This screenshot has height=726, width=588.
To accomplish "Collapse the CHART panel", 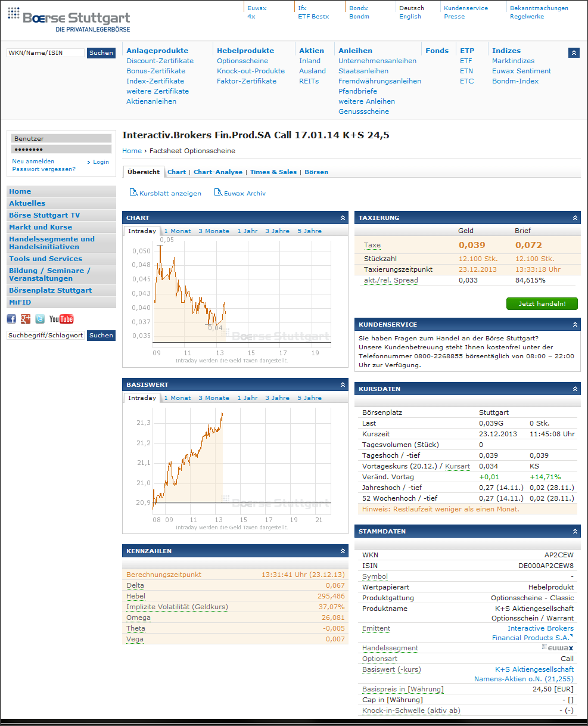I will click(343, 218).
